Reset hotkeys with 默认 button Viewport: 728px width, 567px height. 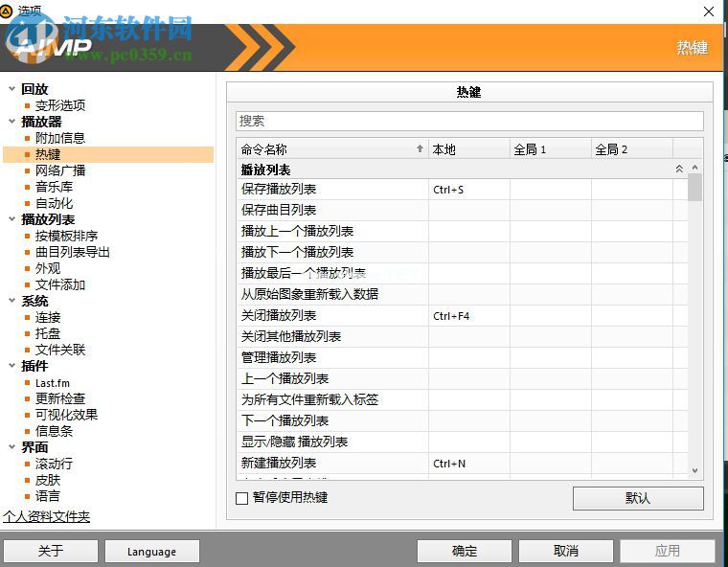(638, 498)
